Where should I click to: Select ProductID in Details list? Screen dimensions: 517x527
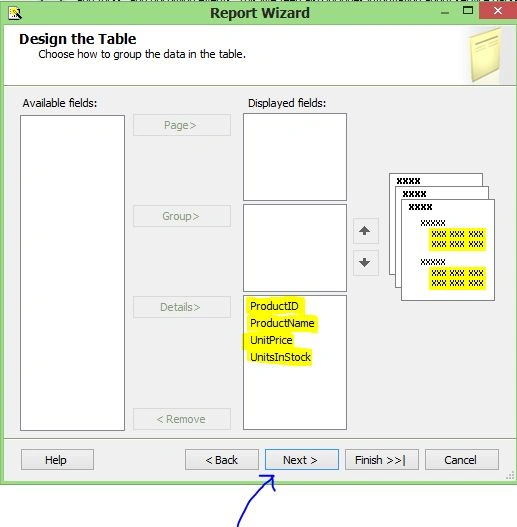274,306
